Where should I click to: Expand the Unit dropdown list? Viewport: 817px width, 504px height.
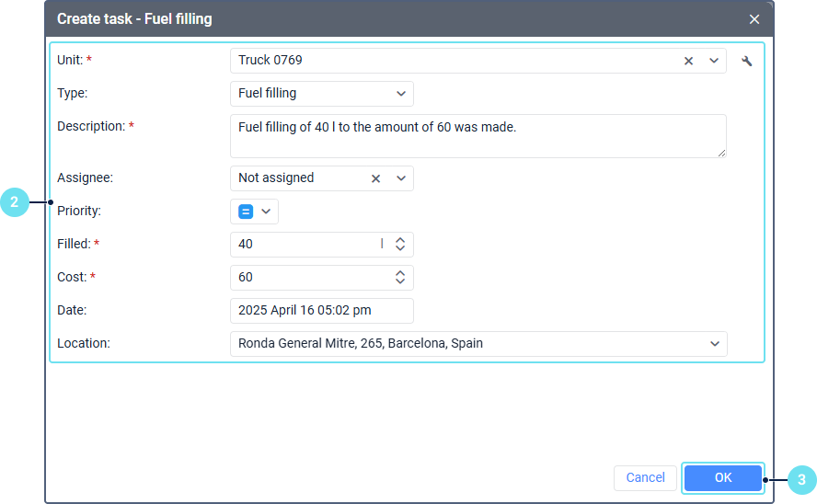click(x=714, y=62)
